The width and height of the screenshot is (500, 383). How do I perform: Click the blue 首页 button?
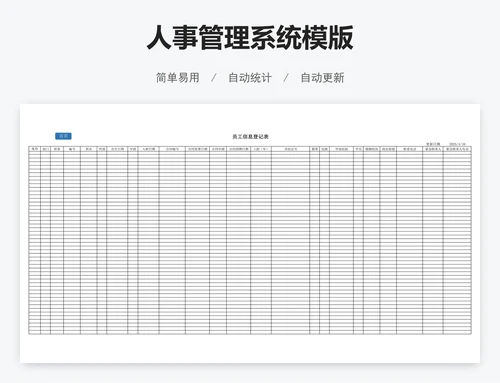click(63, 136)
